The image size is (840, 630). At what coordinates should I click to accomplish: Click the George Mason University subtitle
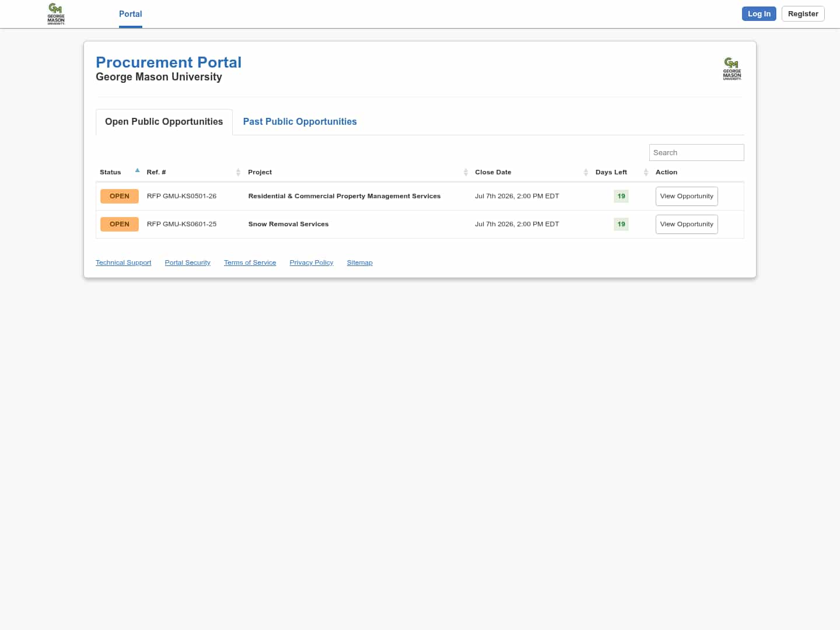[x=159, y=77]
